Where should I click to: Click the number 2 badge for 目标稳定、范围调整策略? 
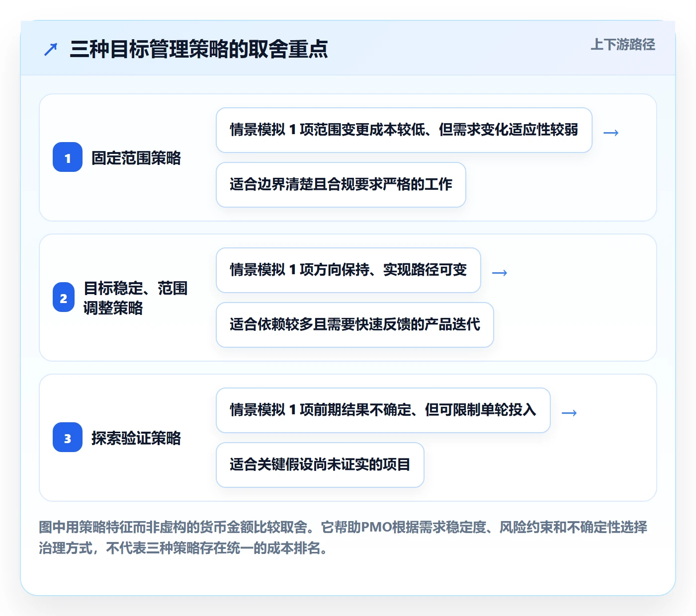[64, 298]
